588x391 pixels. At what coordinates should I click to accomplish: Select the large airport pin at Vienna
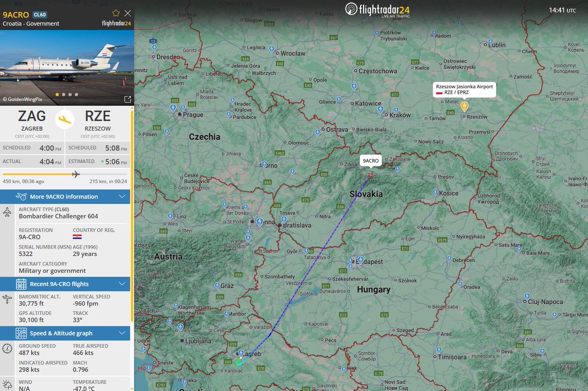[259, 222]
